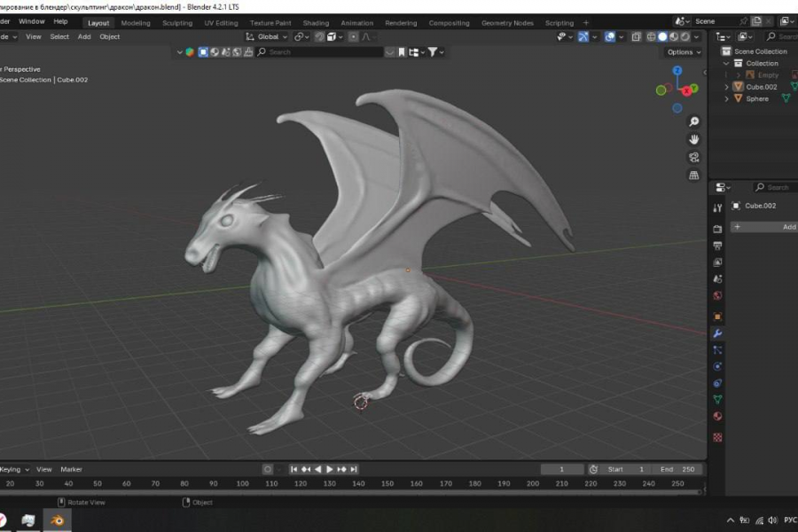
Task: Toggle viewport gizmos display
Action: pyautogui.click(x=583, y=36)
